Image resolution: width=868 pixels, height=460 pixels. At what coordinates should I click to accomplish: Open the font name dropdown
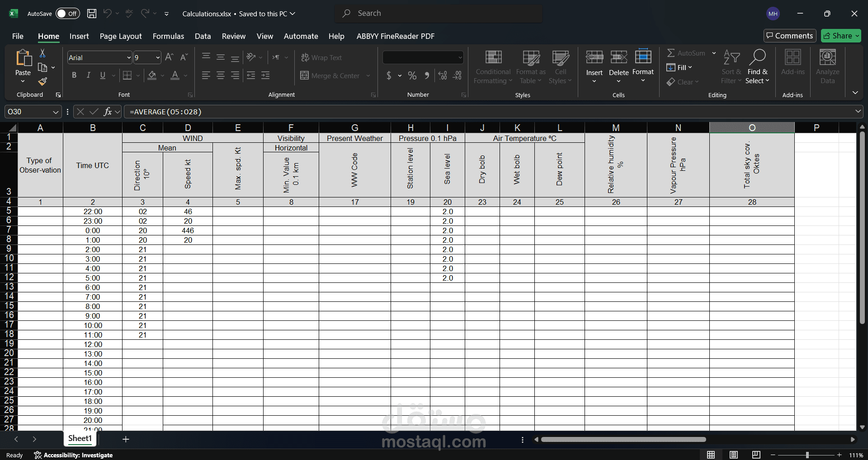pos(128,57)
